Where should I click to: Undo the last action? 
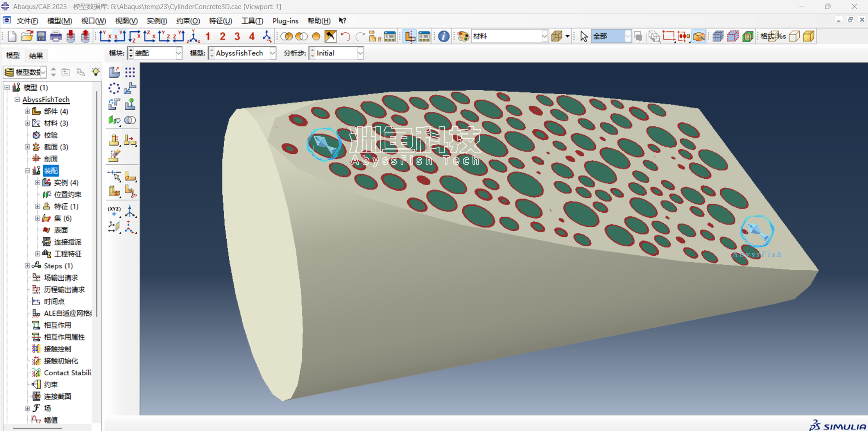coord(345,36)
